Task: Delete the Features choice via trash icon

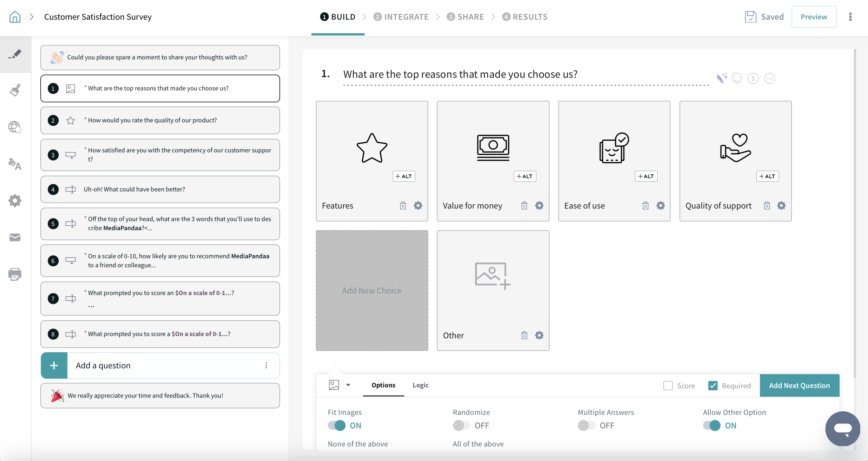Action: (x=403, y=205)
